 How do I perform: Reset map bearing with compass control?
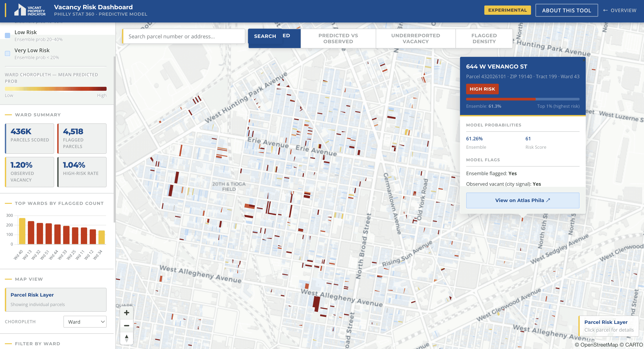pos(126,338)
